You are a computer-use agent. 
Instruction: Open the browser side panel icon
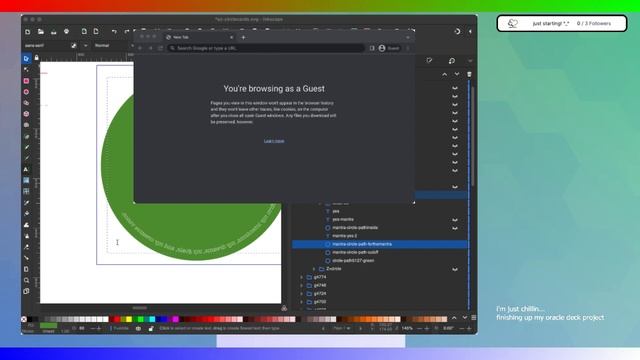point(372,48)
